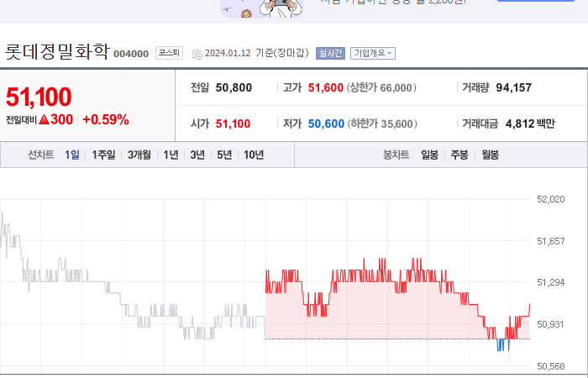588x378 pixels.
Task: Click the 전일대비 label
Action: coord(21,120)
